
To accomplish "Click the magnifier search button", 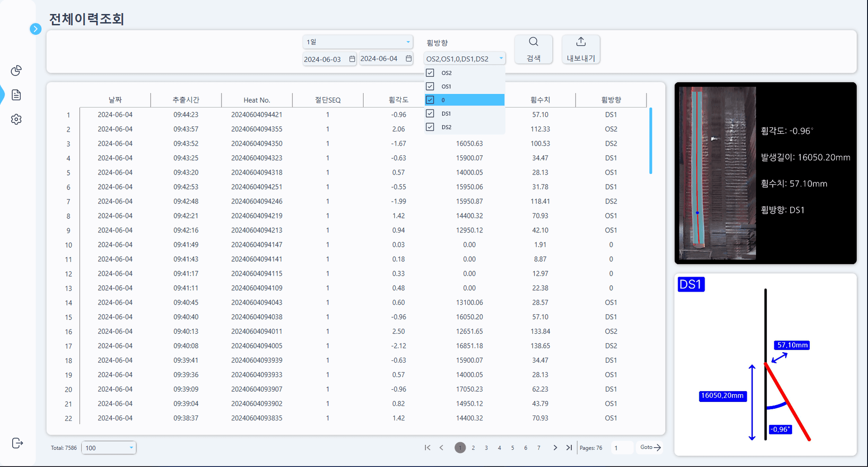I will click(x=533, y=49).
